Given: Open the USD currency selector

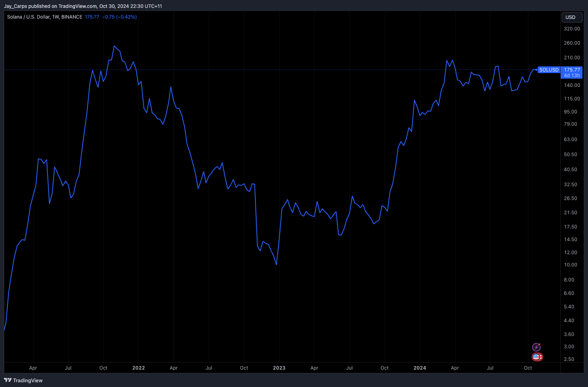Looking at the screenshot, I should point(572,17).
